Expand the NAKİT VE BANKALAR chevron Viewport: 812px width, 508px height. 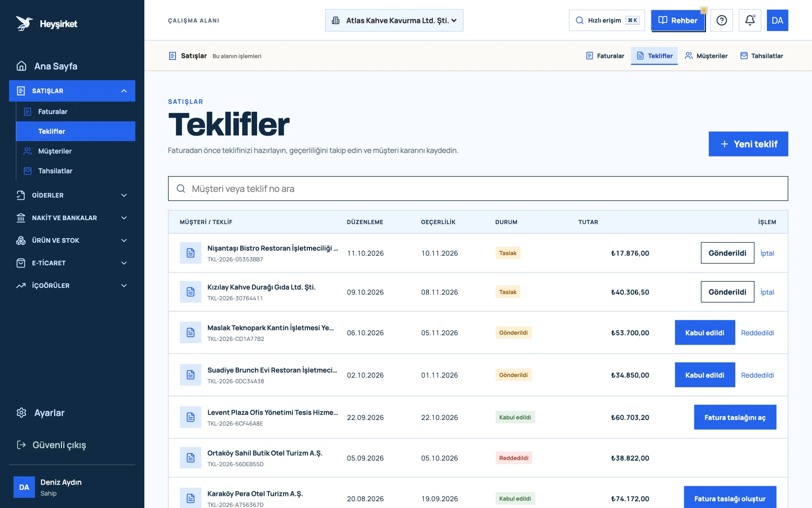124,218
